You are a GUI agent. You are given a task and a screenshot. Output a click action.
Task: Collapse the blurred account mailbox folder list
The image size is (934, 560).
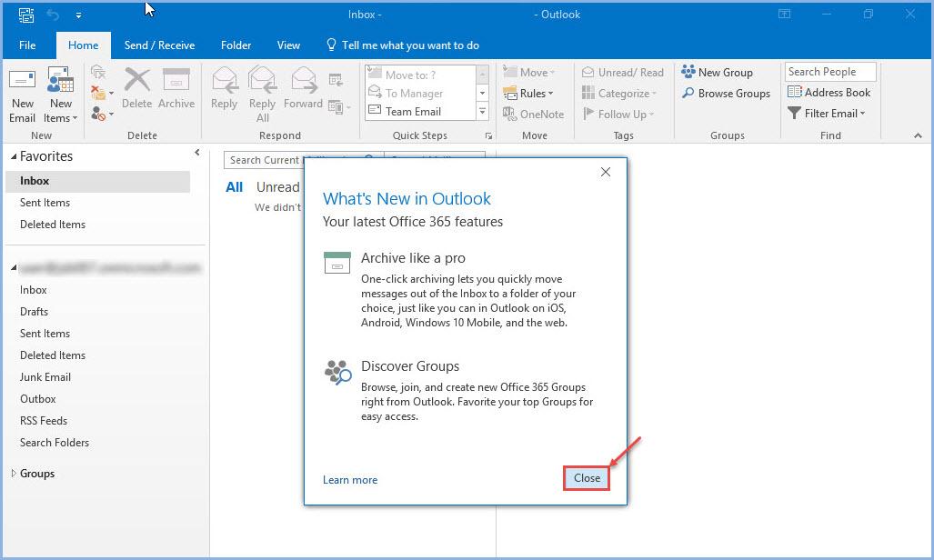pos(13,268)
